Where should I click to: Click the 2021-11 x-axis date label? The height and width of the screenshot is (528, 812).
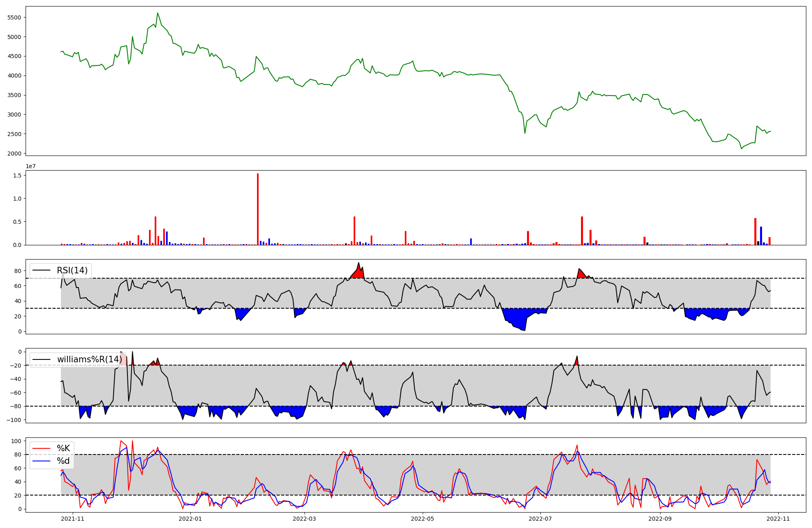tap(73, 519)
